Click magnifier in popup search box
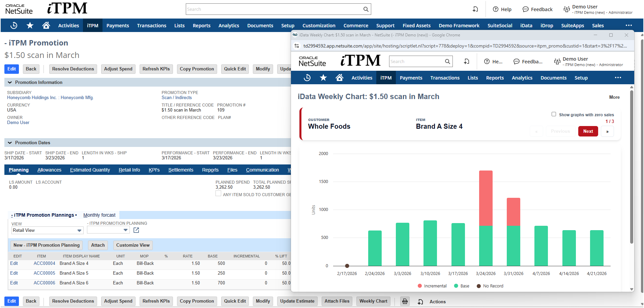 tap(447, 61)
